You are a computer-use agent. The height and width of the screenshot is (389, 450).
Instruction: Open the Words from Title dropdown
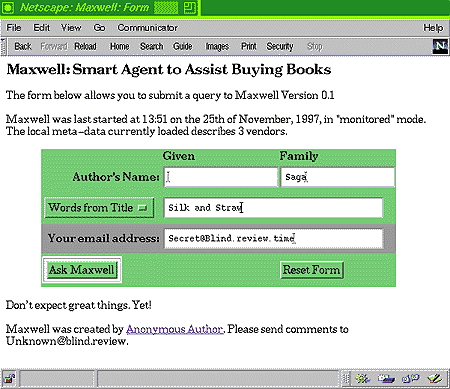pyautogui.click(x=99, y=208)
